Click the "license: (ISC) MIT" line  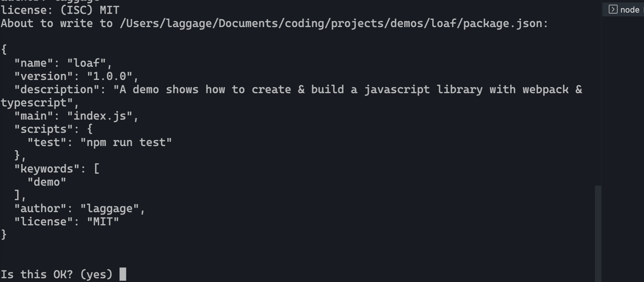(x=60, y=10)
